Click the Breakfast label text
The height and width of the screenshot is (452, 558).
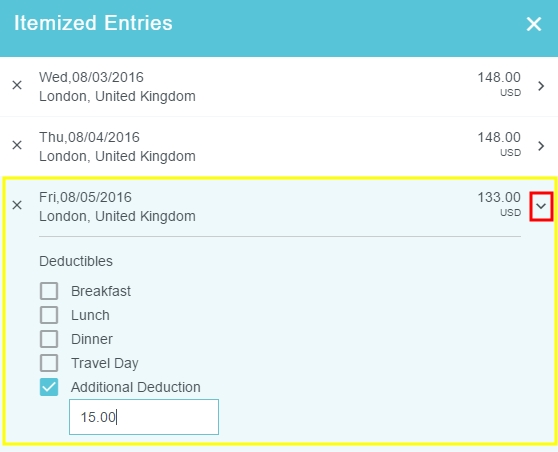[x=101, y=291]
